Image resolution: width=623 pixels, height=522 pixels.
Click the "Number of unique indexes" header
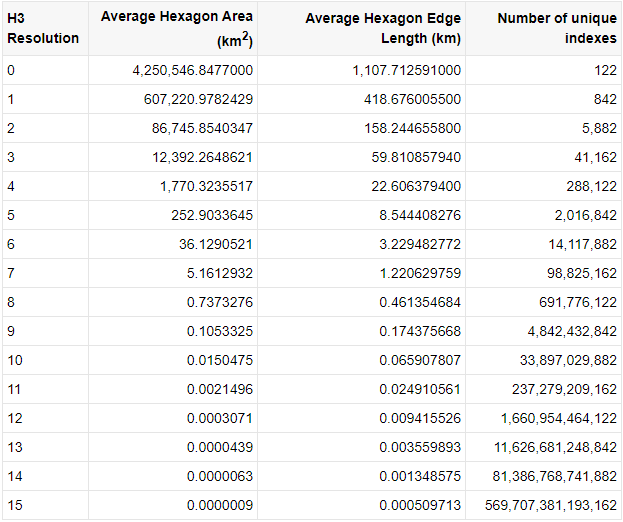556,28
